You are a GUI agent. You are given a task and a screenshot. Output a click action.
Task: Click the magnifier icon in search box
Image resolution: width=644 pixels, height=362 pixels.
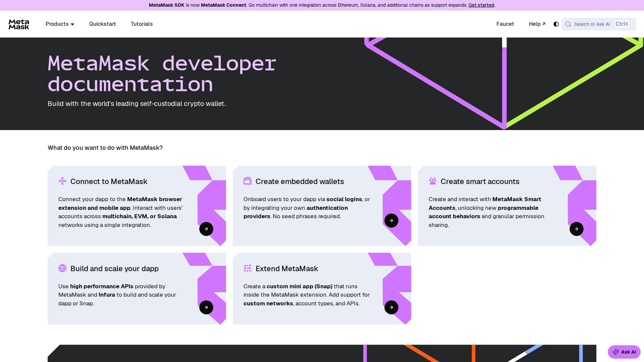[568, 24]
